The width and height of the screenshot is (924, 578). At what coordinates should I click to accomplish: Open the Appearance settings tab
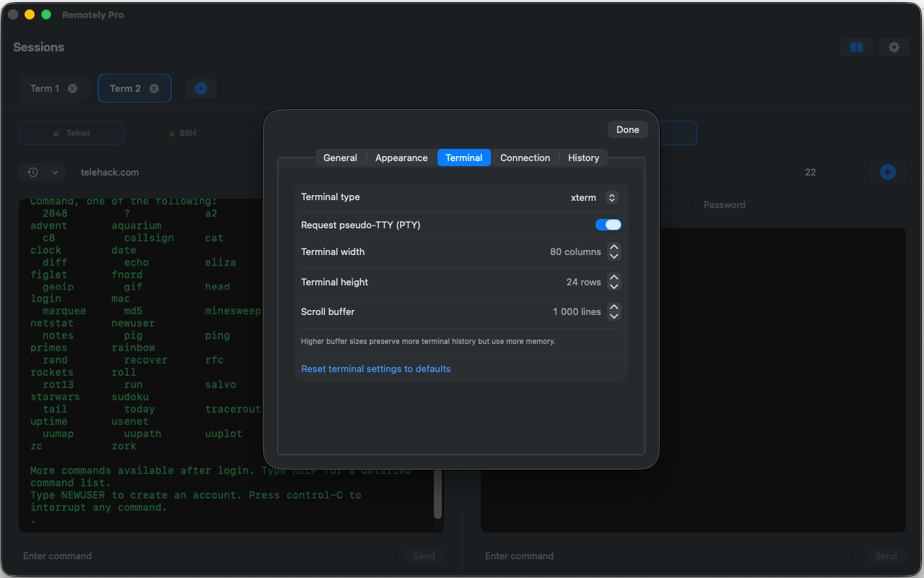point(401,158)
